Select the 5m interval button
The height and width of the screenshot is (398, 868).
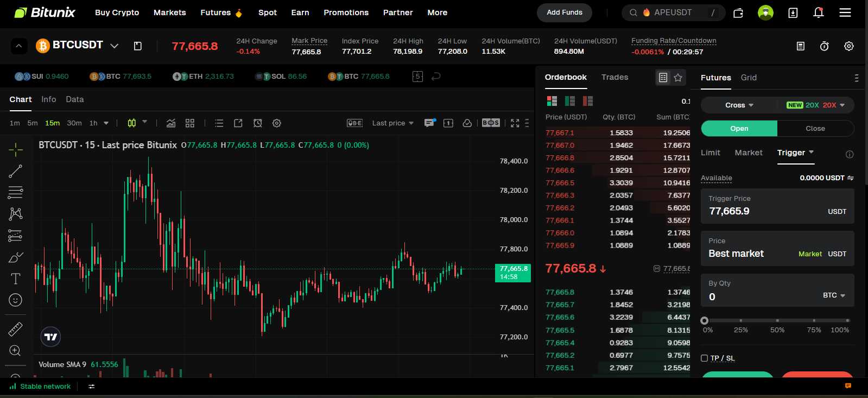coord(33,123)
